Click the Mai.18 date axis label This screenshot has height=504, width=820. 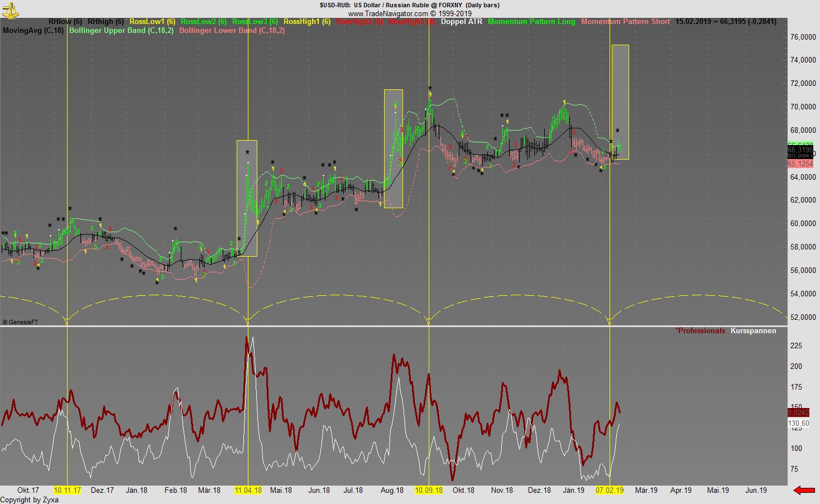[x=281, y=491]
